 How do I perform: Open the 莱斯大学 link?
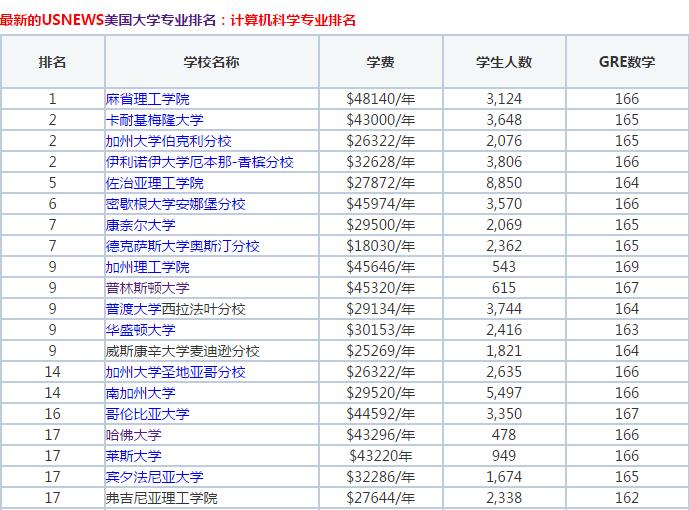(x=133, y=456)
